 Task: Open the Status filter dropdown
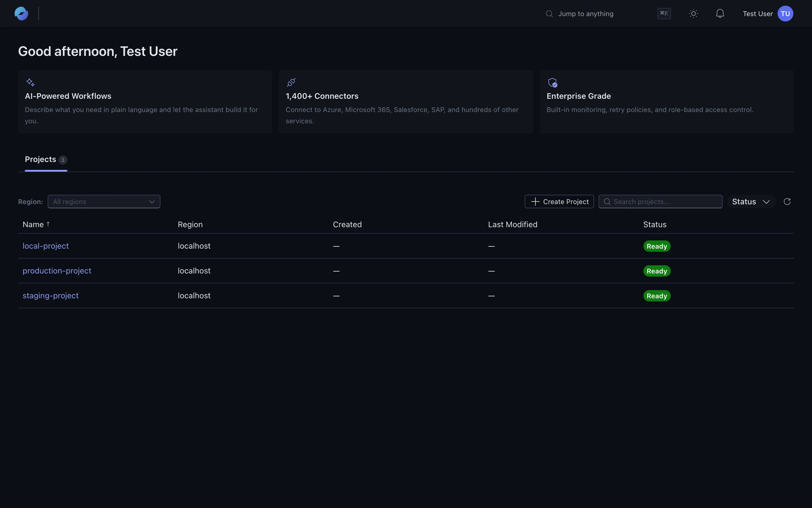(751, 202)
